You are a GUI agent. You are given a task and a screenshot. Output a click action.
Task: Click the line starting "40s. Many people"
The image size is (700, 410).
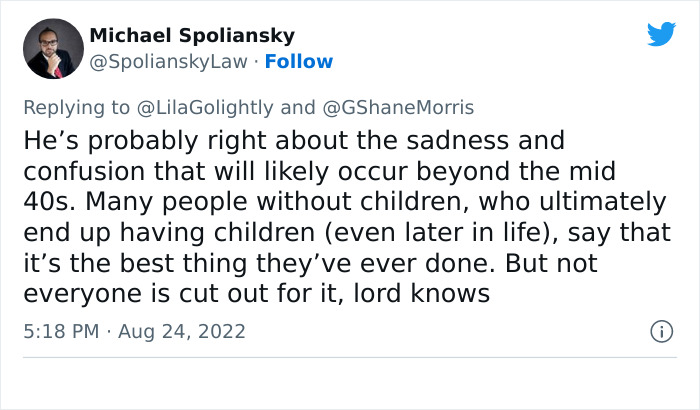pos(344,202)
